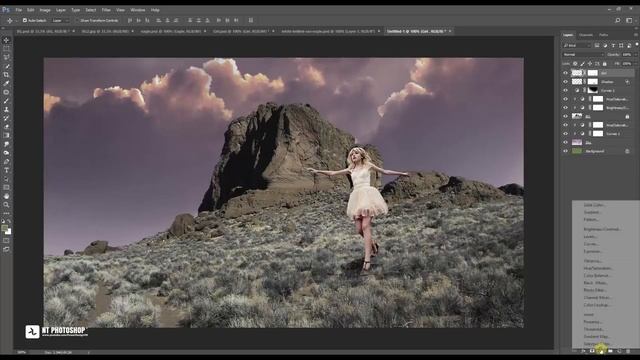Click the Background layer thumbnail
The height and width of the screenshot is (360, 640).
pyautogui.click(x=577, y=151)
